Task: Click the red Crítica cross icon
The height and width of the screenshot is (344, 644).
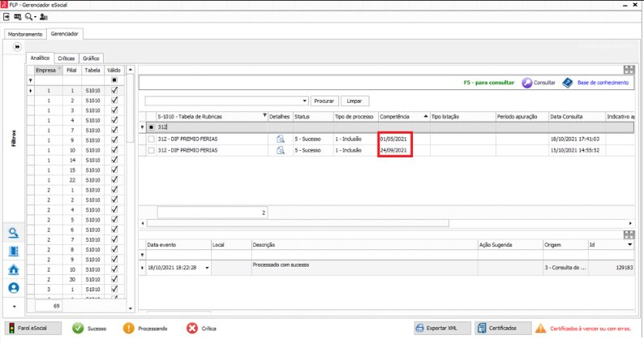Action: pyautogui.click(x=191, y=328)
